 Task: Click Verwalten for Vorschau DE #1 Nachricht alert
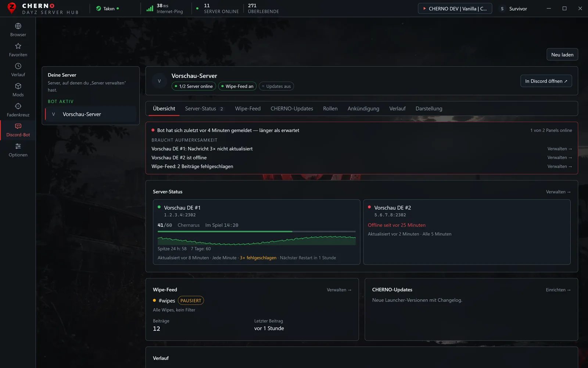click(x=559, y=149)
